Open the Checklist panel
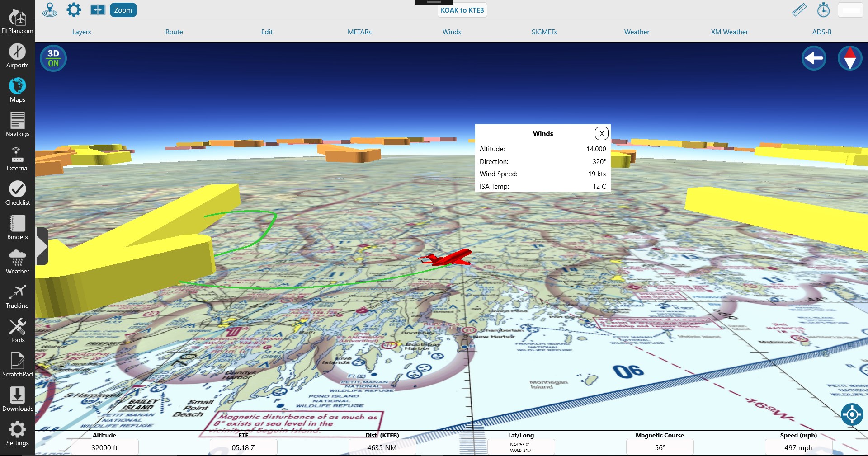 coord(17,192)
